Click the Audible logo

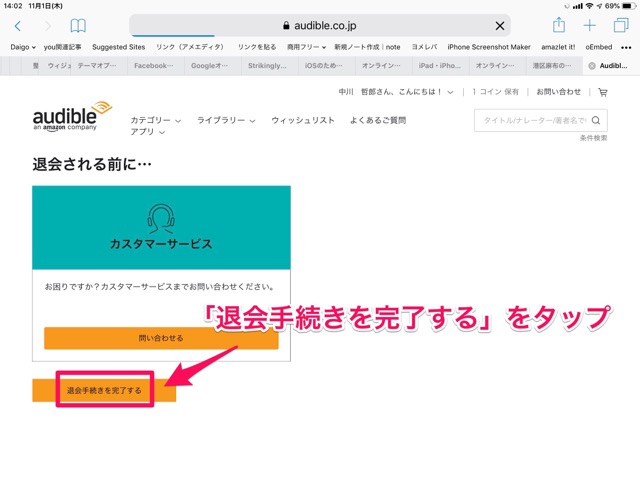pos(72,115)
